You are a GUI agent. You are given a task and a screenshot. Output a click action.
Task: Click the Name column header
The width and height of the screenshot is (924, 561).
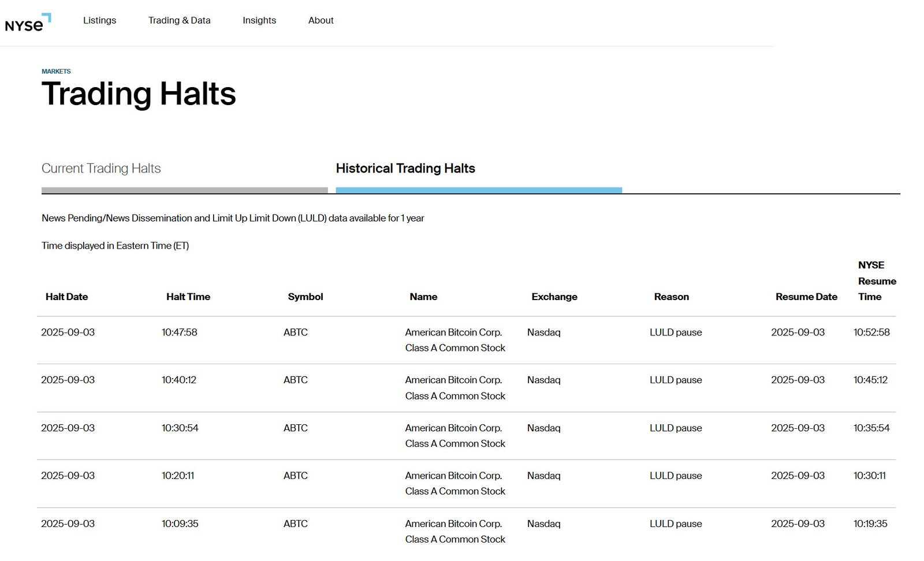423,297
